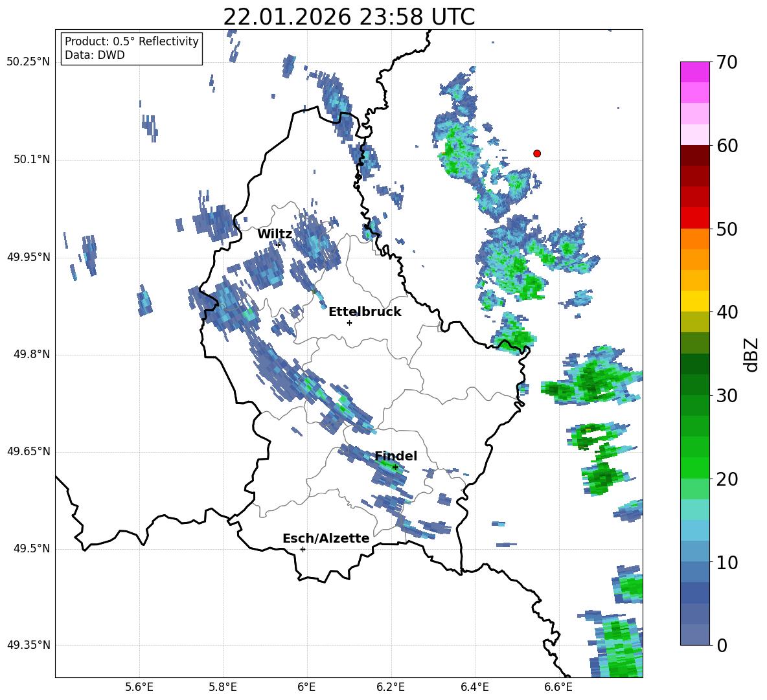Pick the bright red 50 dBZ swatch

pos(694,218)
